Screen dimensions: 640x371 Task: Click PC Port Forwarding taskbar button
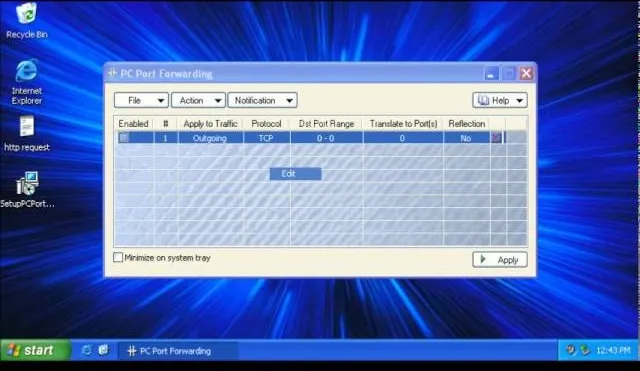178,351
